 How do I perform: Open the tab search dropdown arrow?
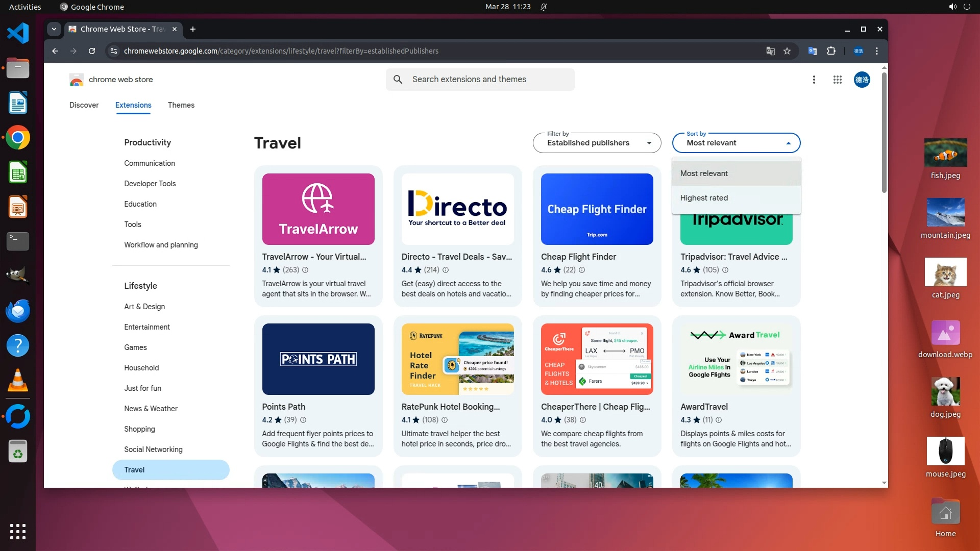click(x=54, y=29)
